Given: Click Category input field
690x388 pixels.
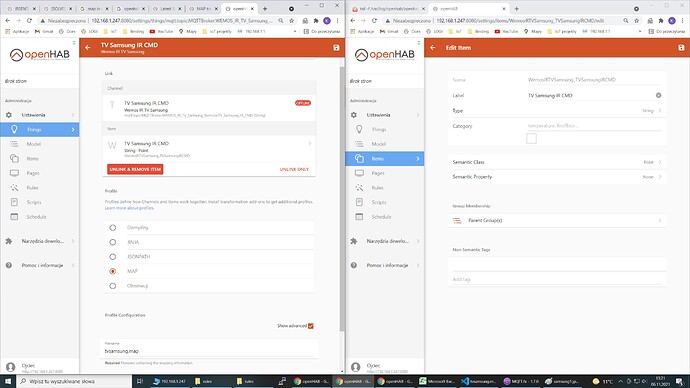Looking at the screenshot, I should pyautogui.click(x=594, y=126).
